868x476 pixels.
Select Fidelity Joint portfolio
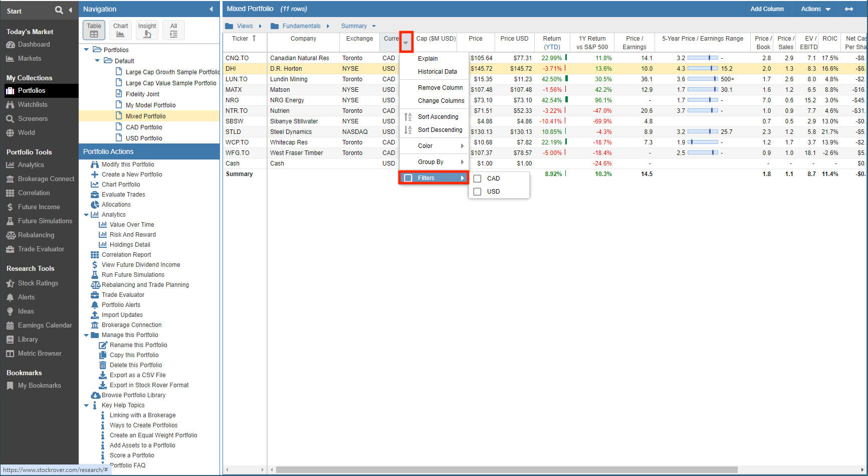point(142,94)
